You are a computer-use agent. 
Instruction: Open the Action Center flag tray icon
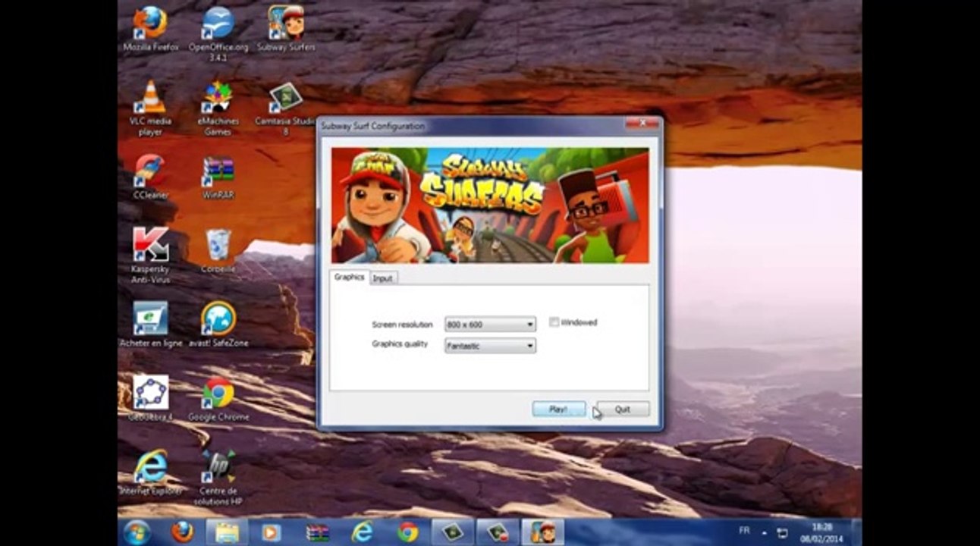coord(783,533)
